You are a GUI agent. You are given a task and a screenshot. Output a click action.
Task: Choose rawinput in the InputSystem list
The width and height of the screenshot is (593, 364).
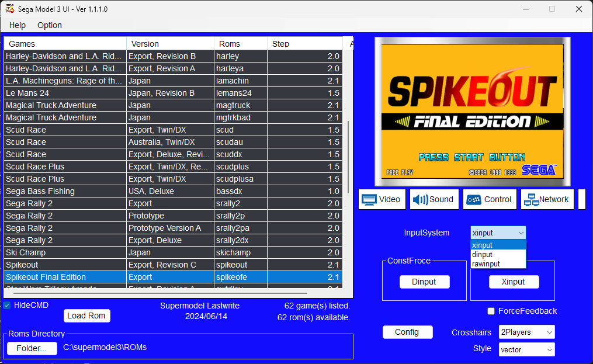(498, 264)
